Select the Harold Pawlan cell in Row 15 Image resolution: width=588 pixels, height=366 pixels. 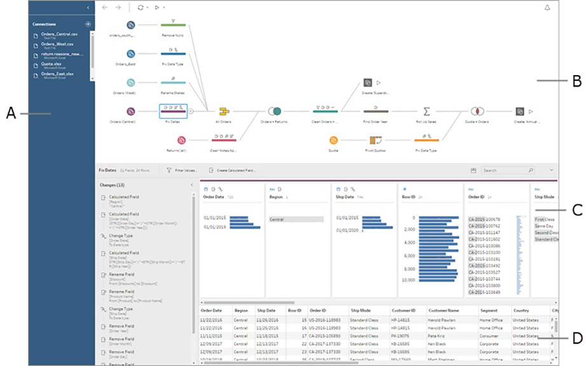pos(442,320)
